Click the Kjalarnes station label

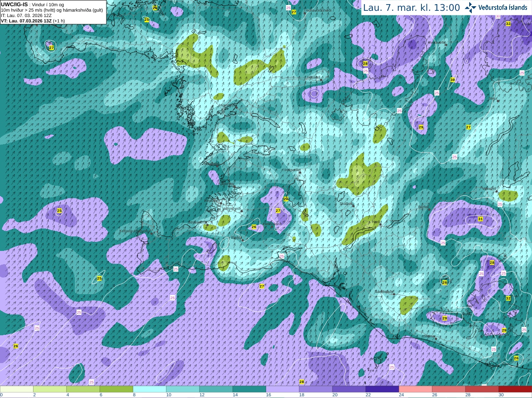tap(226, 183)
